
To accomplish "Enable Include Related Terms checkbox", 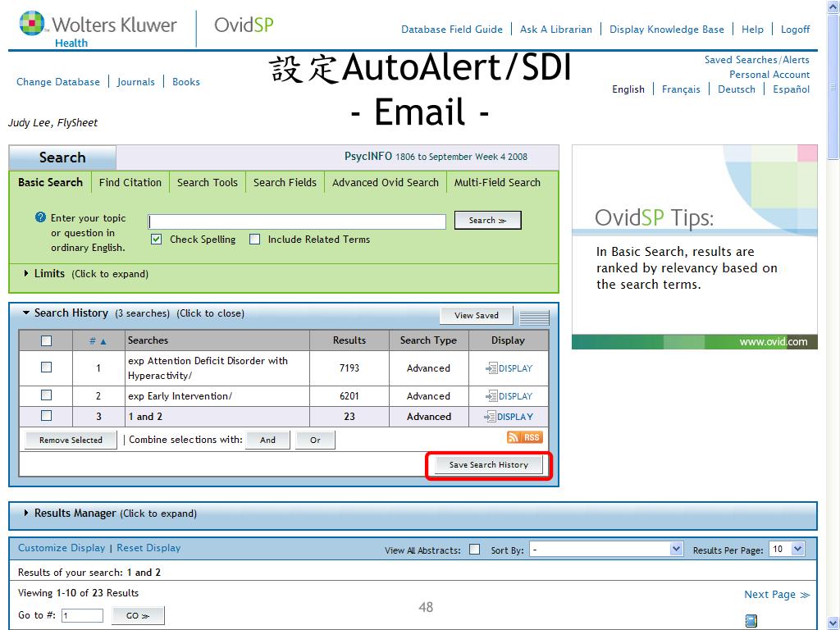I will coord(255,239).
